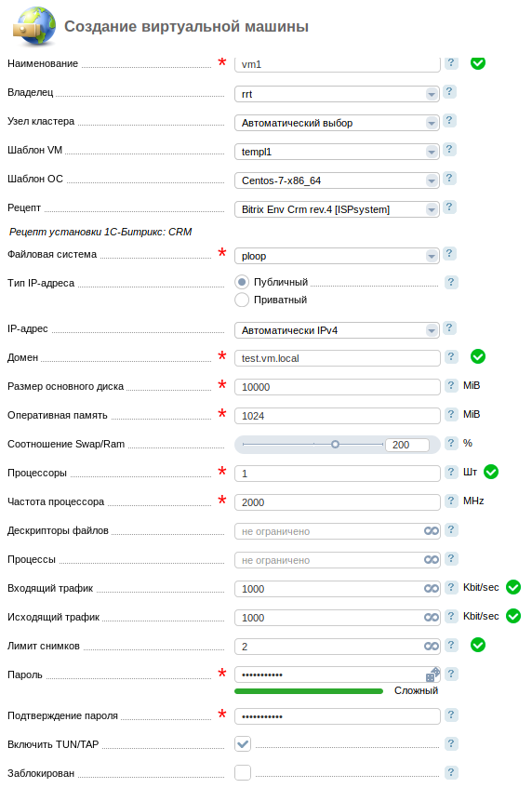Expand the Владелец dropdown
Screen dimensions: 532x788
[337, 94]
